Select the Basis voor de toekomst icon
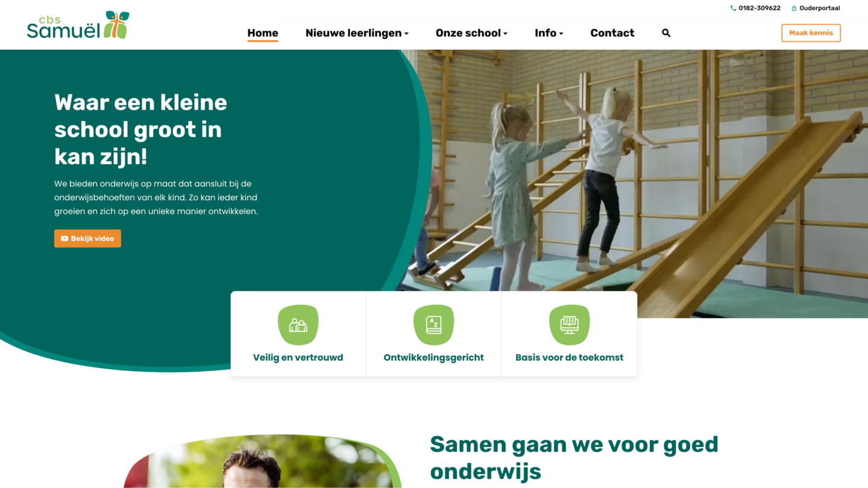Image resolution: width=868 pixels, height=488 pixels. point(569,325)
